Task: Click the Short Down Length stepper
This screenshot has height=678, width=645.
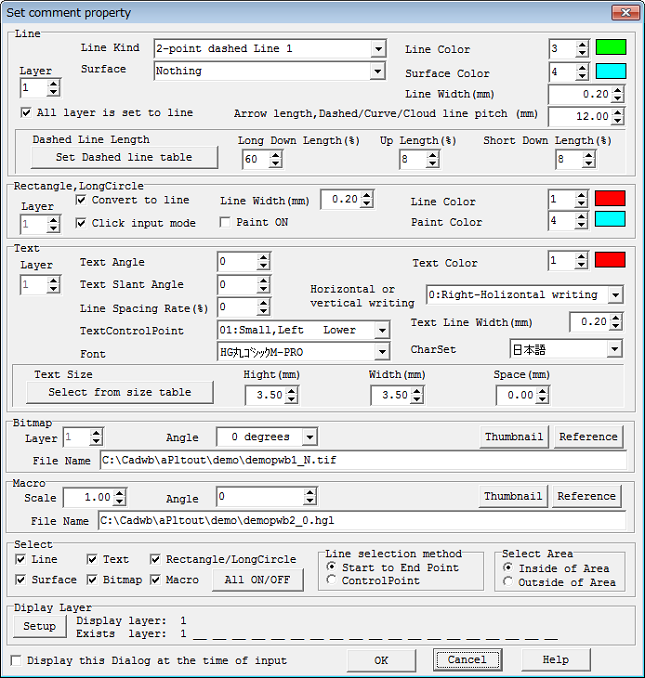Action: 588,159
